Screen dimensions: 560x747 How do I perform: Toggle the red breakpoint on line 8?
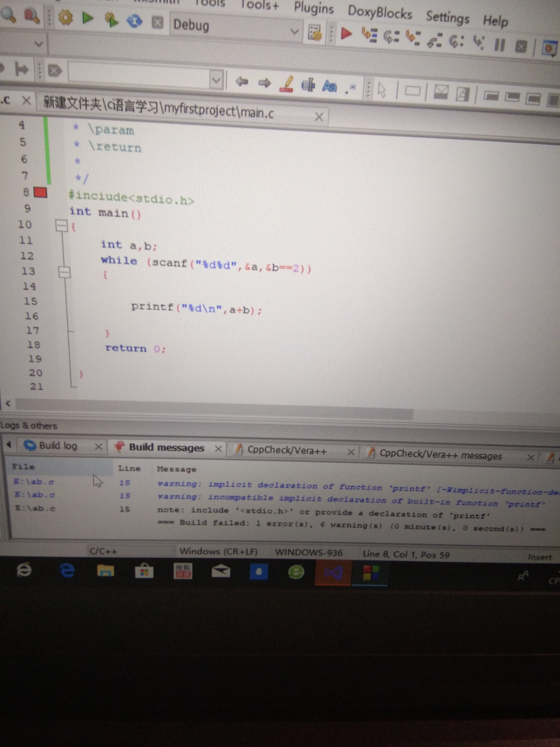coord(41,192)
